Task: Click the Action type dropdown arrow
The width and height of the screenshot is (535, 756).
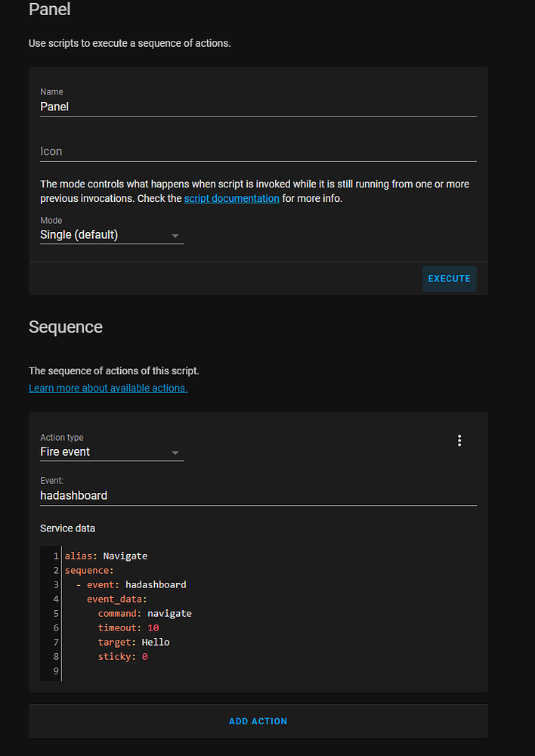Action: pos(175,454)
